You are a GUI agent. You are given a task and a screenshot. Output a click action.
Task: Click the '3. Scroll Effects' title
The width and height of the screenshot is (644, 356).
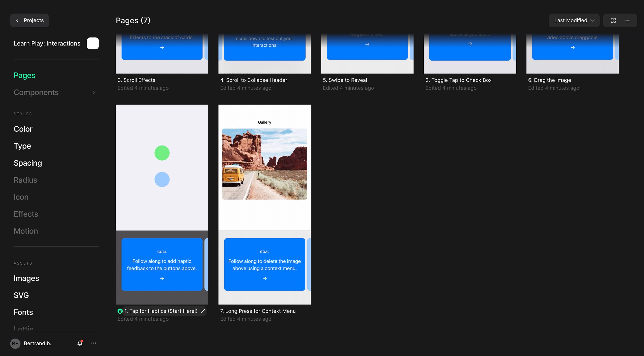click(x=136, y=80)
